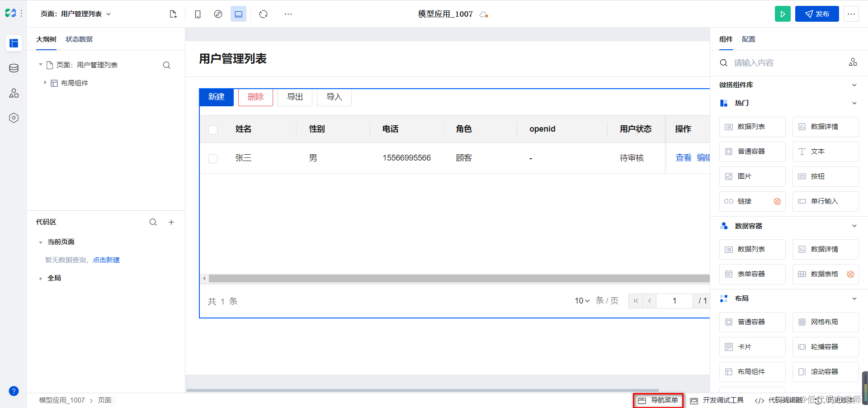Switch to mini program preview mode
This screenshot has height=408, width=868.
coord(218,14)
